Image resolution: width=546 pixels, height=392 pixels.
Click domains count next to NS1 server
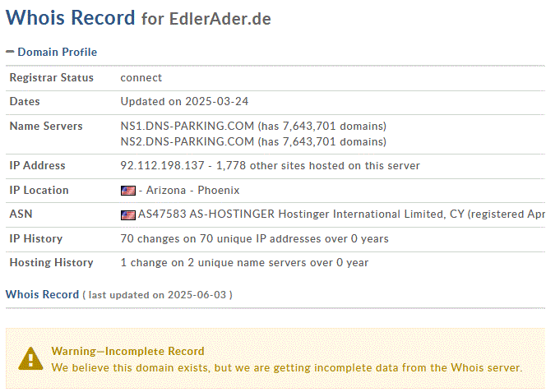[323, 127]
